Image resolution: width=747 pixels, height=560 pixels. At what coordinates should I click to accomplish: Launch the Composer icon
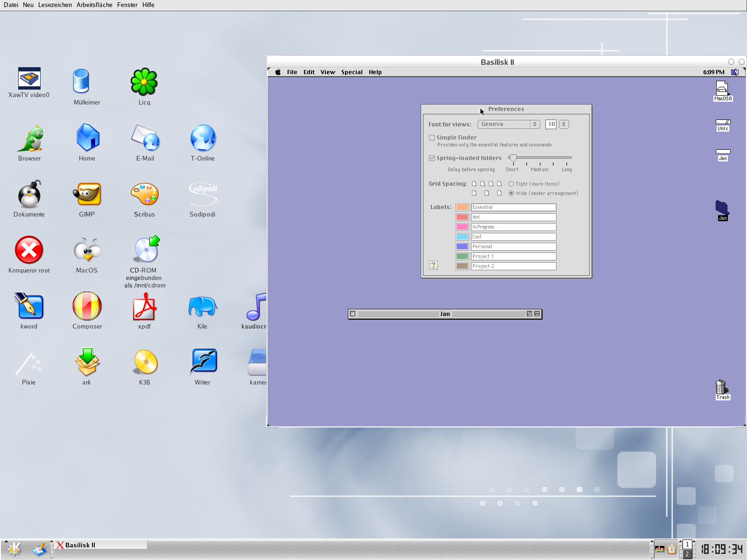(87, 306)
